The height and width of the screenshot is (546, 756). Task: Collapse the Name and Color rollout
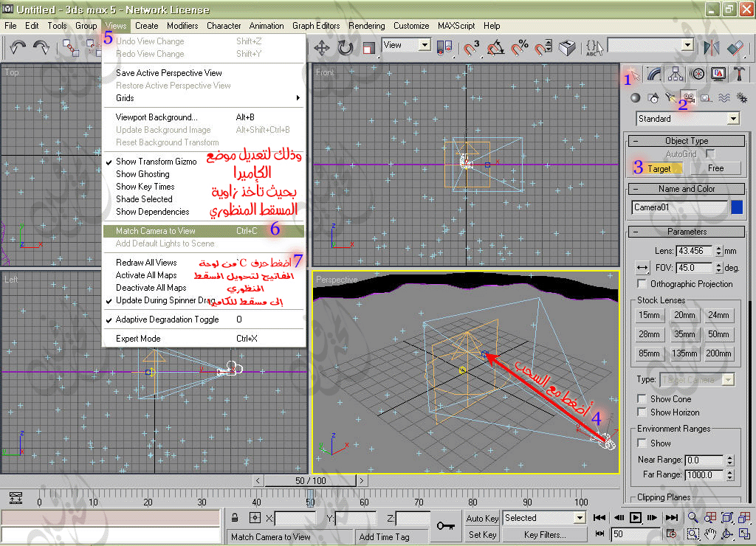tap(687, 189)
